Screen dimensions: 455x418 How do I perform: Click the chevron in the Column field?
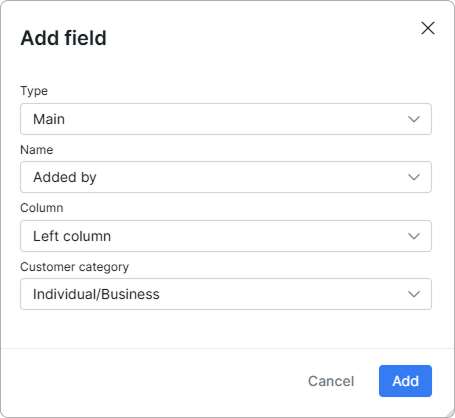pyautogui.click(x=414, y=236)
